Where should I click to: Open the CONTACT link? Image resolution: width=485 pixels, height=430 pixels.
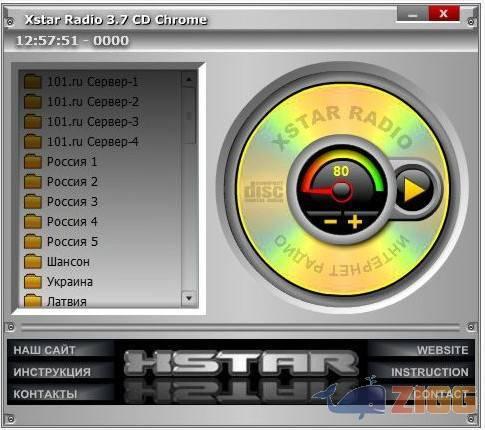tap(441, 394)
